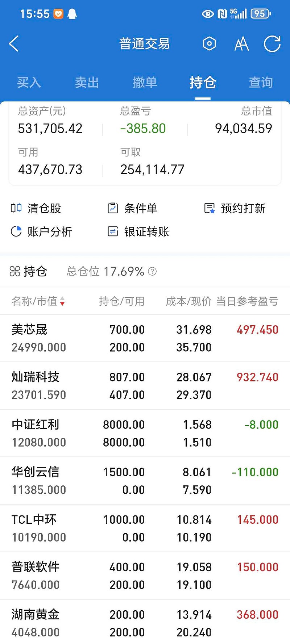The height and width of the screenshot is (644, 290).
Task: Tap total market value 94,034.59
Action: coord(244,128)
